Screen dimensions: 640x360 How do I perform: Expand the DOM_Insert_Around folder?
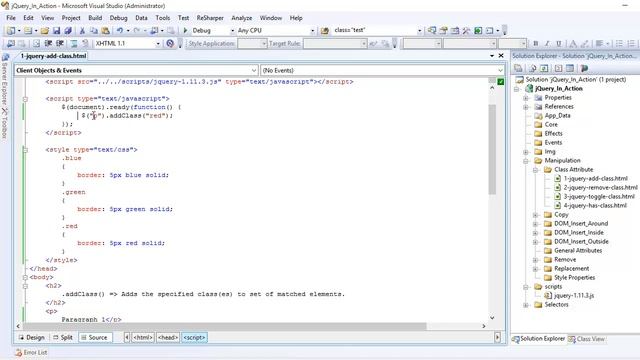(535, 224)
